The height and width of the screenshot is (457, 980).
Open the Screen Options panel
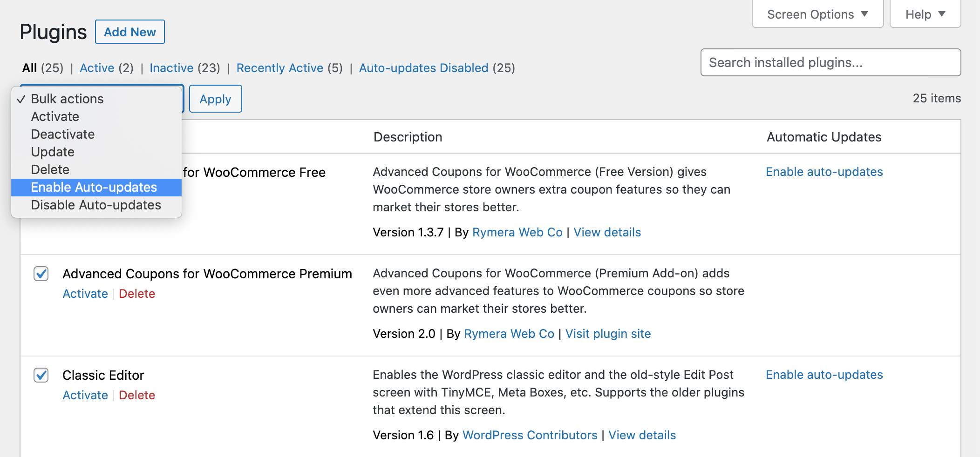[817, 14]
